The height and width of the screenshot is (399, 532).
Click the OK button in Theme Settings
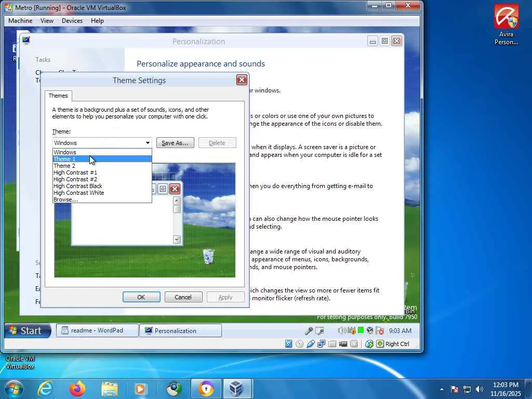click(x=141, y=297)
